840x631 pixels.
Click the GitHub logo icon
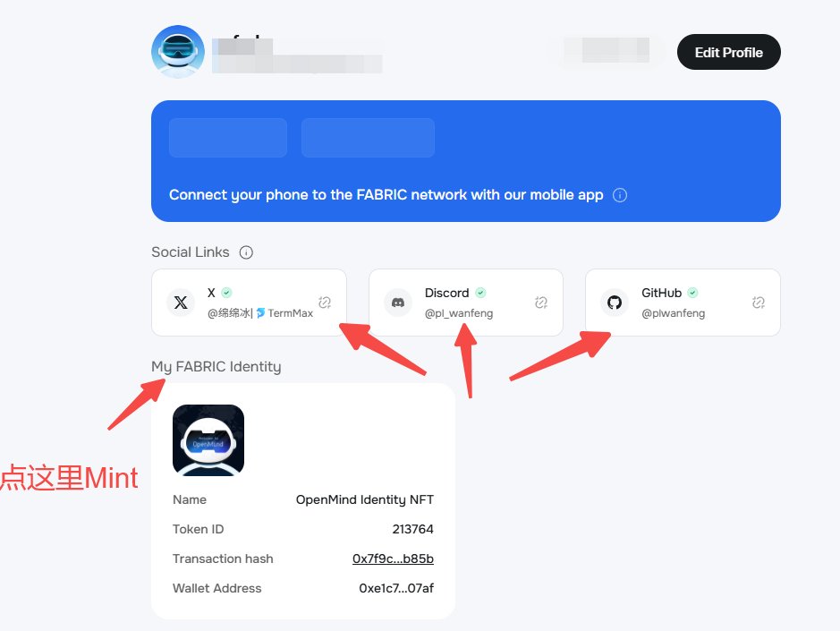615,303
